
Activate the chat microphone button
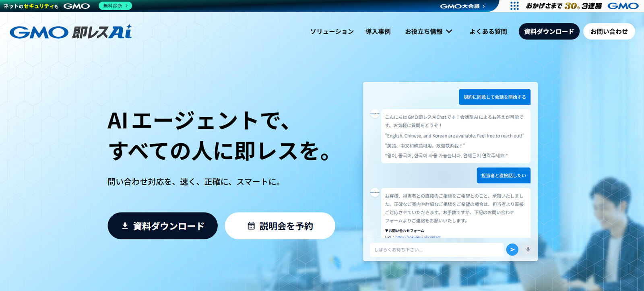click(528, 250)
